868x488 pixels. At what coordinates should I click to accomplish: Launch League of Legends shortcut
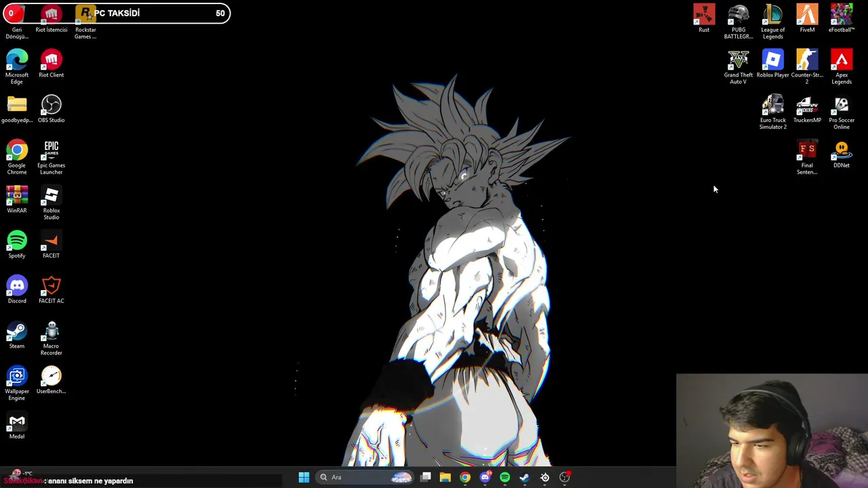(x=772, y=22)
